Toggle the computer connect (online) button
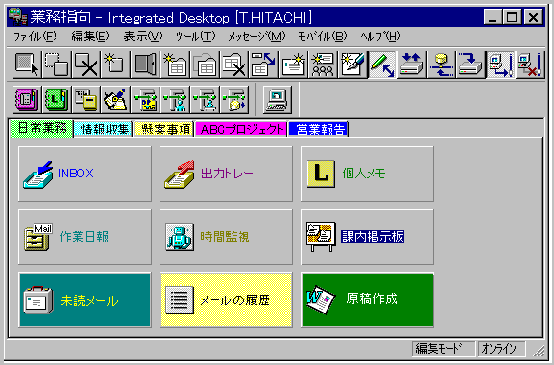554x365 pixels. (501, 65)
